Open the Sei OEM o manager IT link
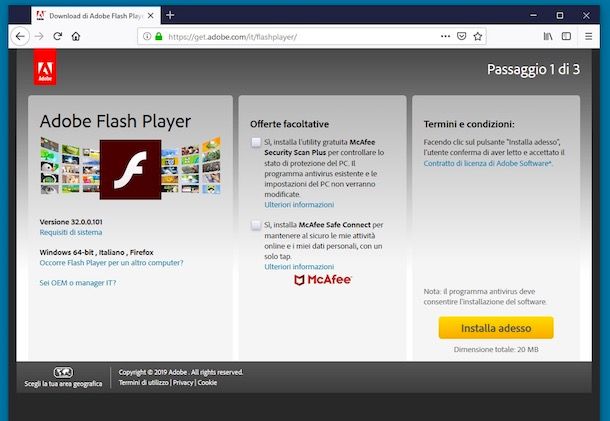The height and width of the screenshot is (421, 610). [78, 283]
